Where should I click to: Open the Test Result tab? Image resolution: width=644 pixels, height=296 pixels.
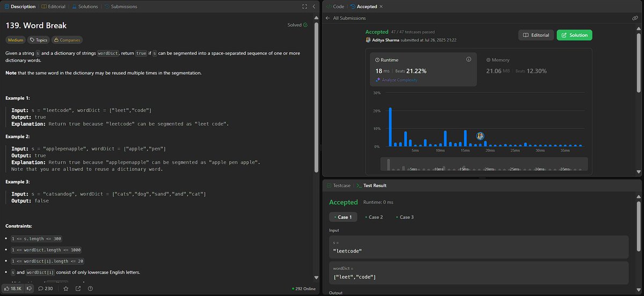click(x=371, y=185)
